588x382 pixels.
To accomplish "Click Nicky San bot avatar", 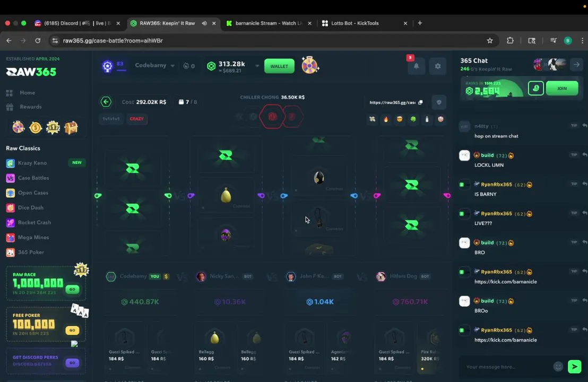I will pos(201,276).
